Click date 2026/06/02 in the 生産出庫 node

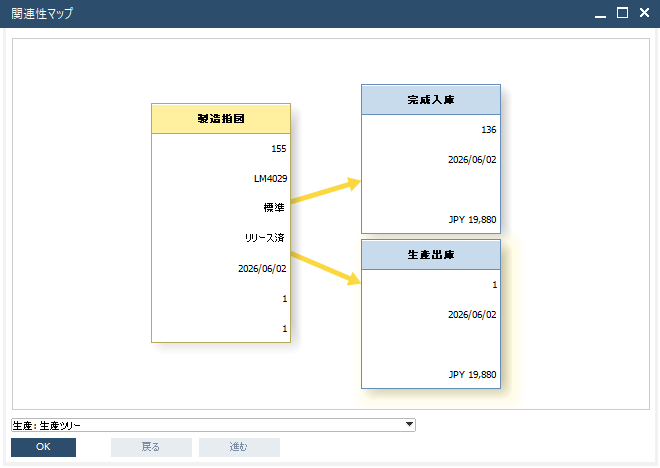(472, 315)
